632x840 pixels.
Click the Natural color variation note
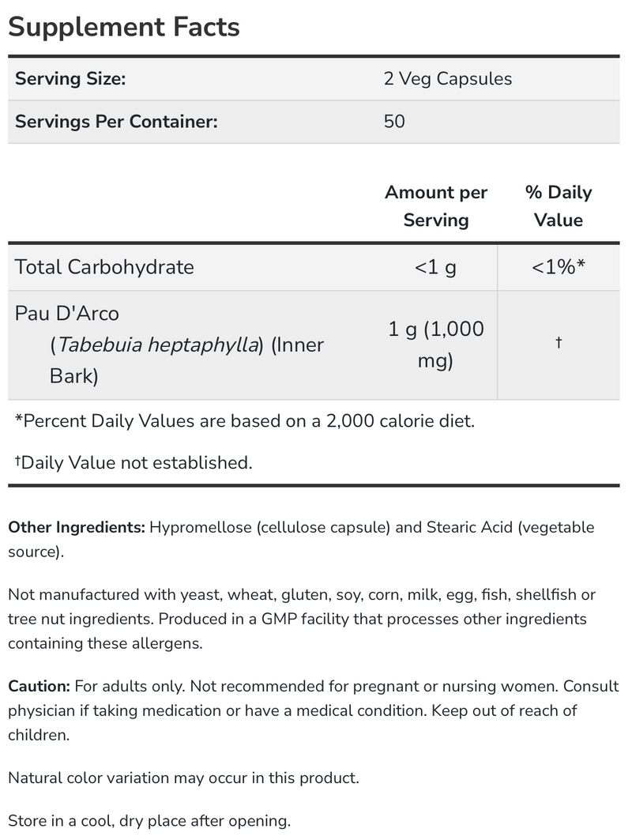pos(183,778)
